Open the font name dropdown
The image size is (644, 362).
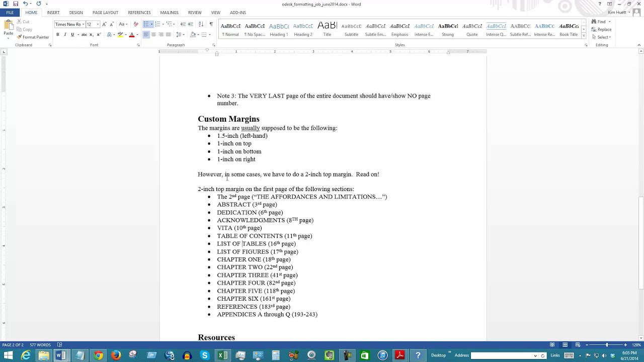(x=83, y=24)
